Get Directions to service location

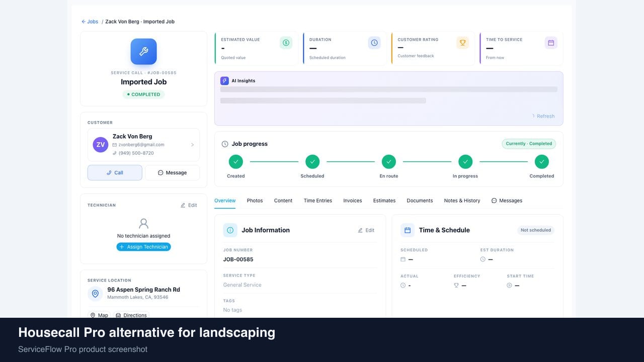[x=131, y=315]
